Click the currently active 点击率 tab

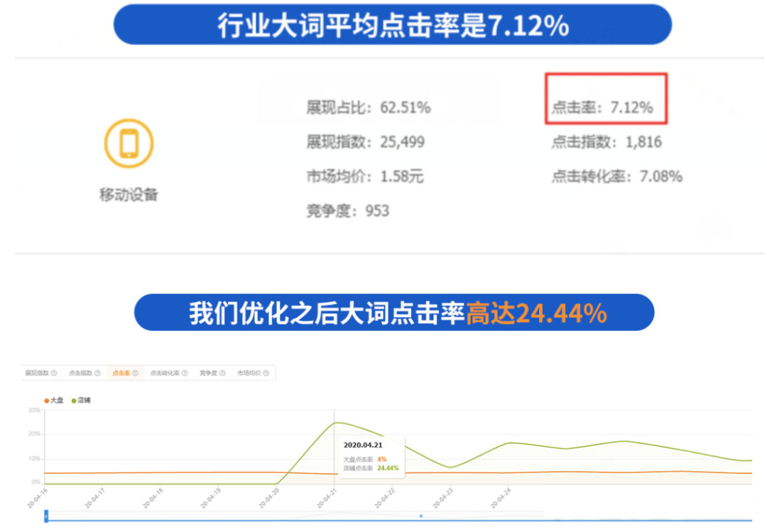point(122,371)
